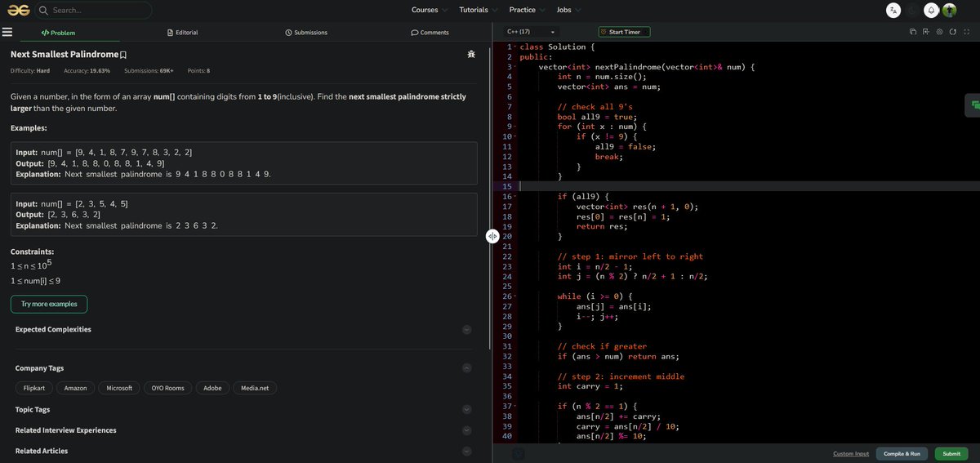Expand Related Interview Experiences section

point(466,430)
